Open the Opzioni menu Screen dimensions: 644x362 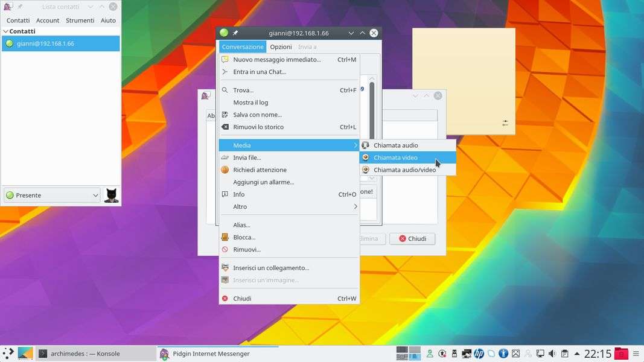(x=281, y=47)
